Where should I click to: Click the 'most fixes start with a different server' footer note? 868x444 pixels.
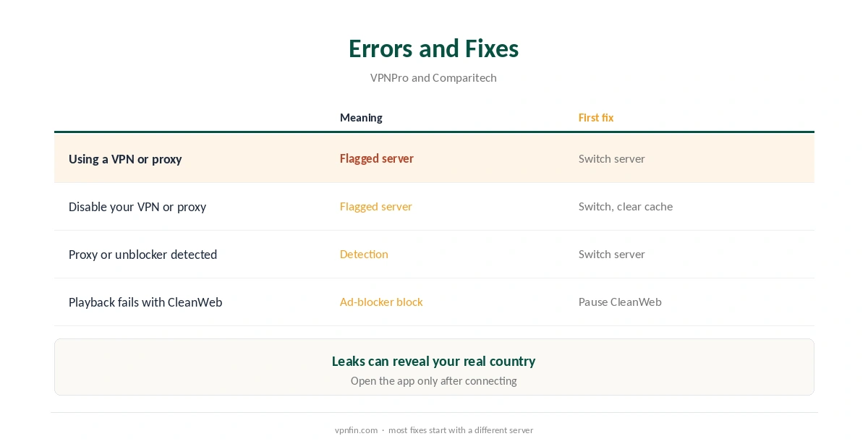click(461, 430)
